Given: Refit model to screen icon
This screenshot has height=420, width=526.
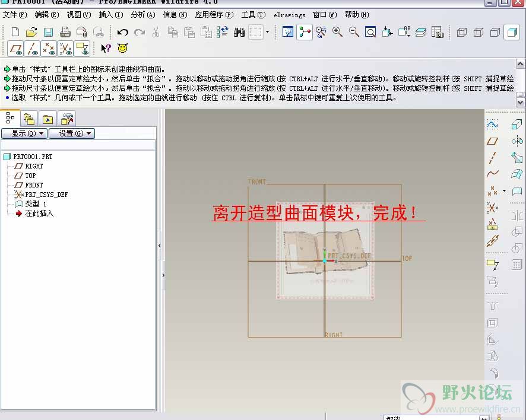Looking at the screenshot, I should [370, 32].
